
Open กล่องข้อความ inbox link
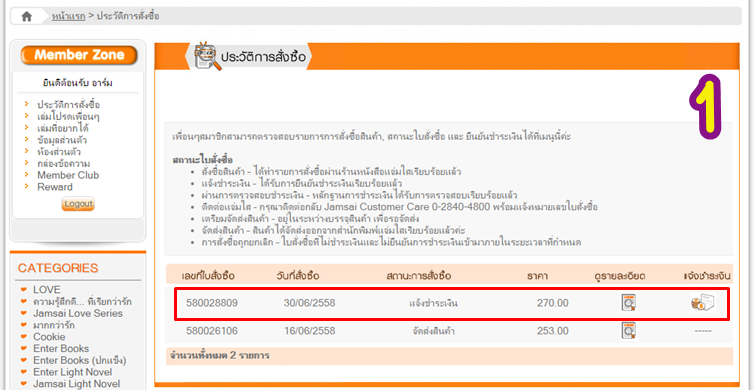(63, 164)
